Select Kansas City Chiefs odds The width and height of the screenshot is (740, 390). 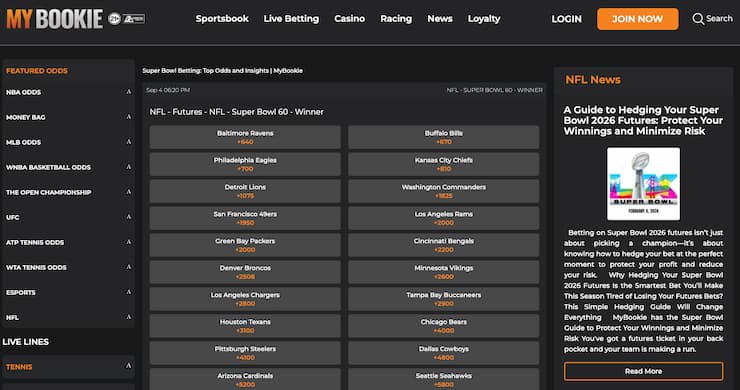point(444,164)
